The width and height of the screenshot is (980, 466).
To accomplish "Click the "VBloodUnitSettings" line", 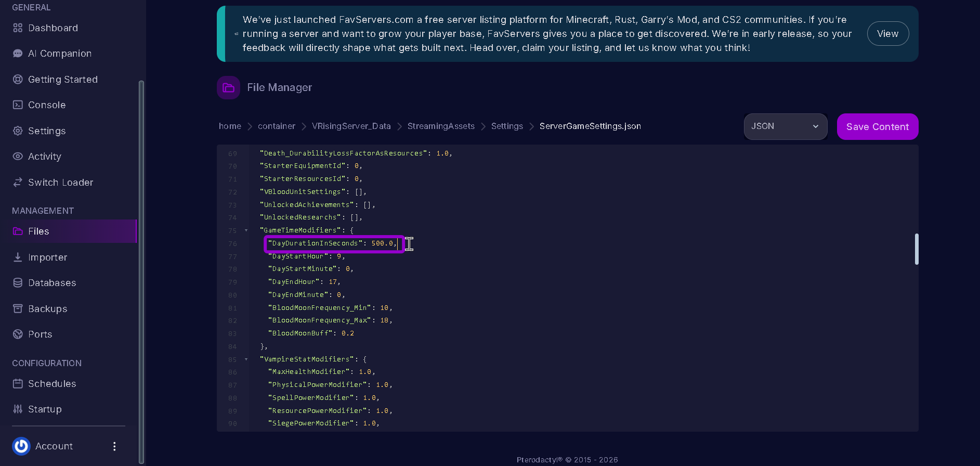I will coord(313,192).
